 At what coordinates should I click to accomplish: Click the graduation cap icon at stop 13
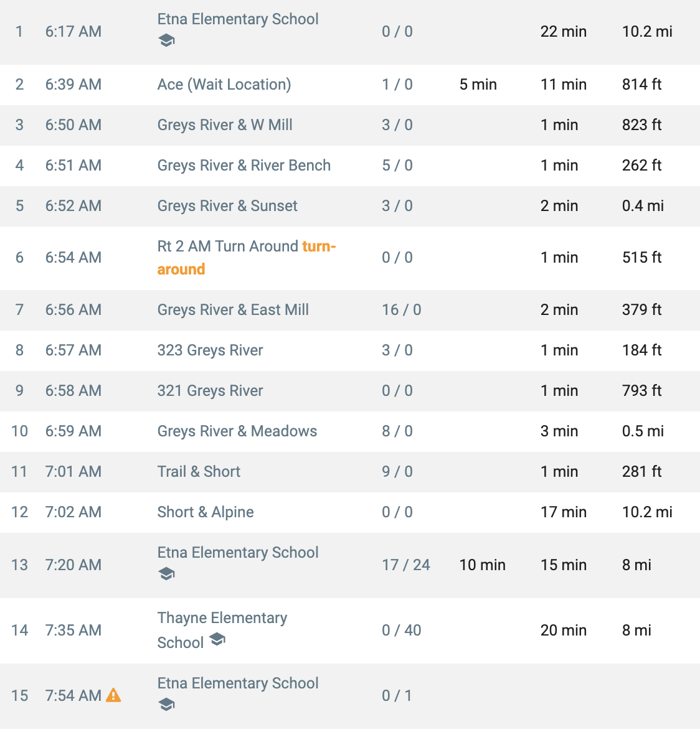(166, 574)
